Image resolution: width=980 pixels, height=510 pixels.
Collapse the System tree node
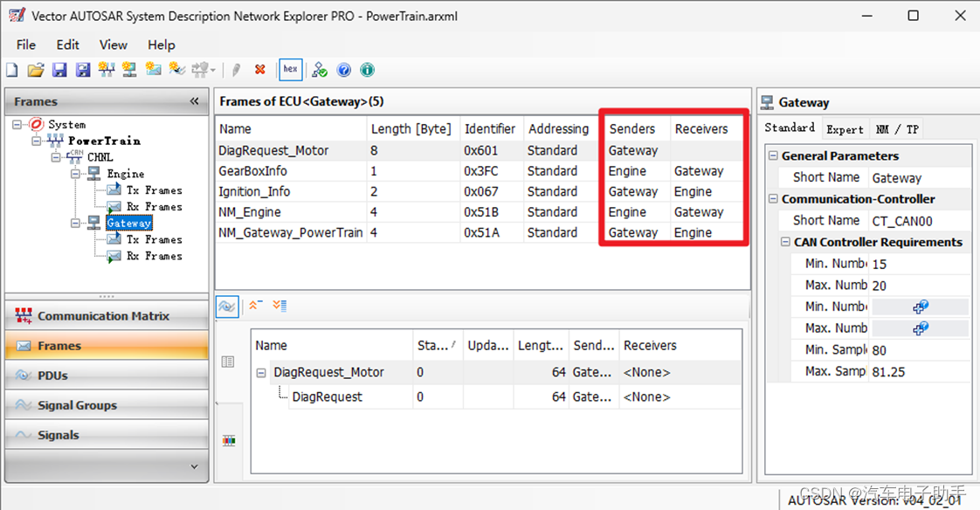click(x=17, y=124)
